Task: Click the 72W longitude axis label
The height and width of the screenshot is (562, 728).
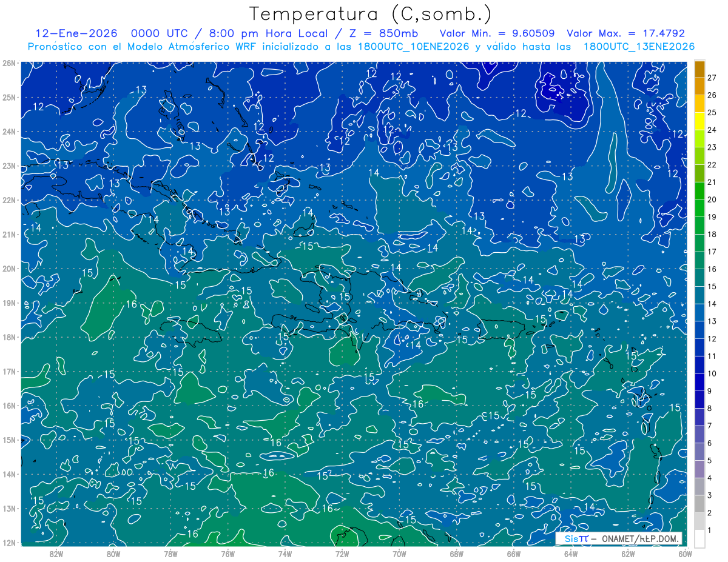Action: pos(342,554)
